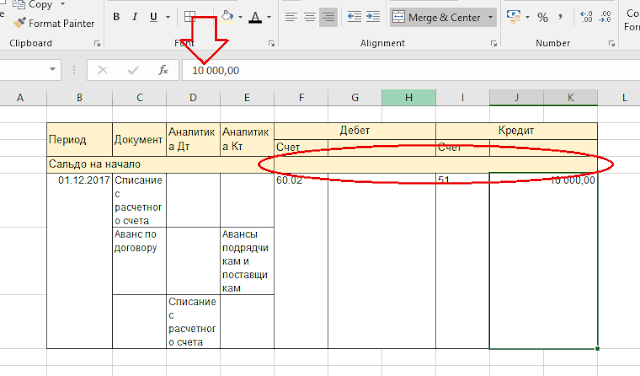Center text horizontally
This screenshot has width=640, height=376.
pyautogui.click(x=310, y=17)
